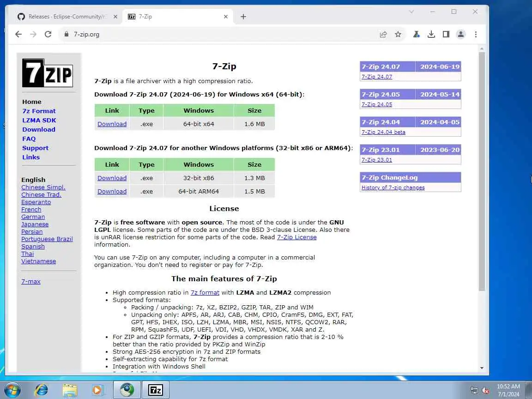Switch language to German
Image resolution: width=532 pixels, height=399 pixels.
point(33,217)
